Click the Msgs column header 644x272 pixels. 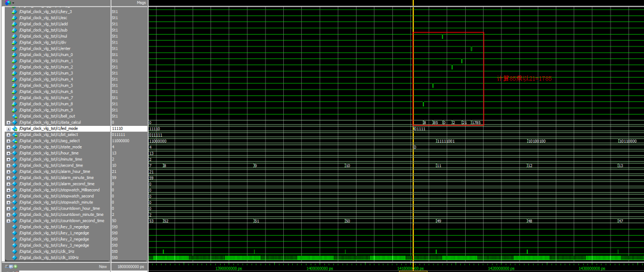141,3
